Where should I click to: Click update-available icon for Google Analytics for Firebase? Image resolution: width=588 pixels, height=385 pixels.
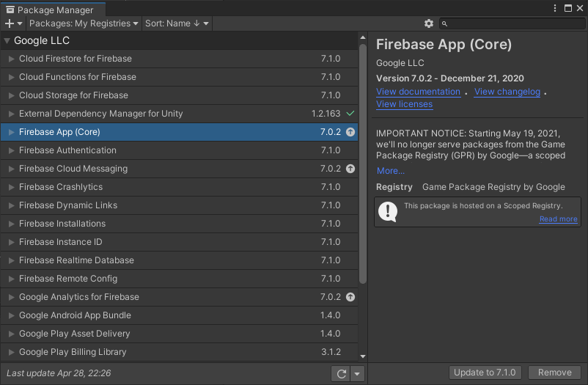(x=350, y=297)
